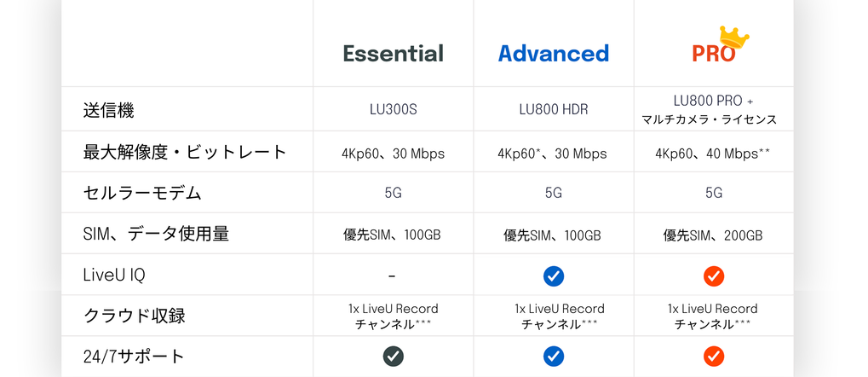Image resolution: width=868 pixels, height=377 pixels.
Task: Select the Essential plan heading
Action: pyautogui.click(x=393, y=53)
